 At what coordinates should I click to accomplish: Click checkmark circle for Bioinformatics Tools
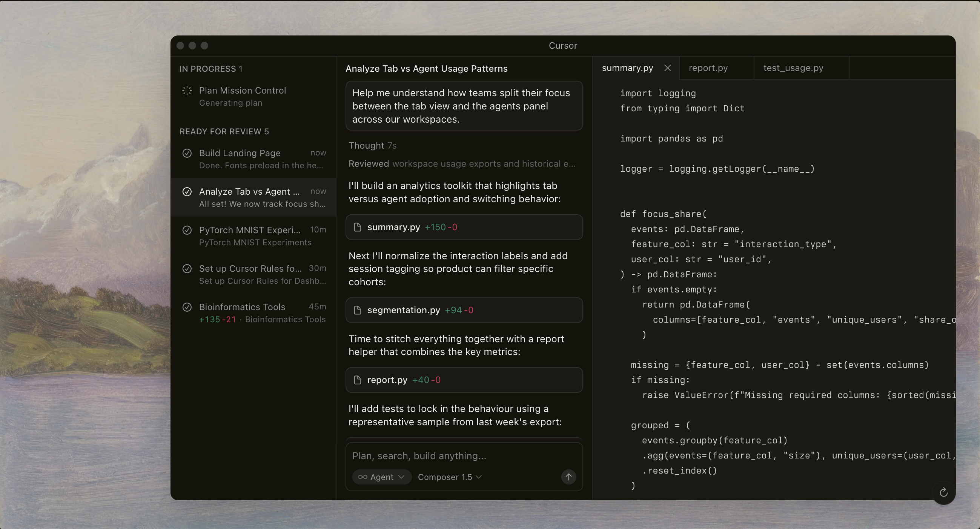187,307
